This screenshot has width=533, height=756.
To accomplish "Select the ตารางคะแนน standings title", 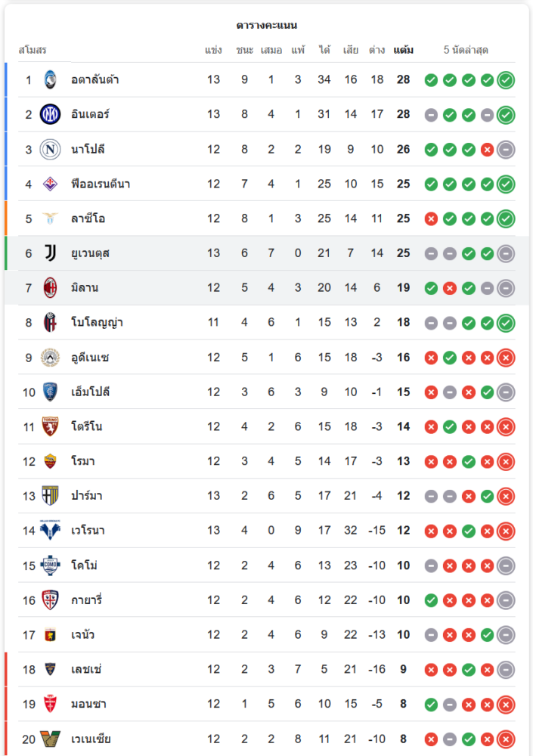I will 266,25.
